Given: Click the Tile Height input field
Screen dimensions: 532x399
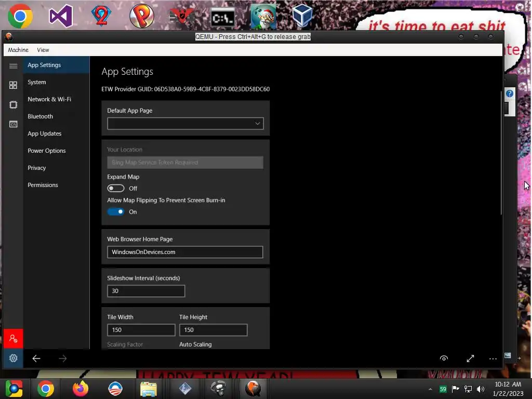Looking at the screenshot, I should click(x=214, y=330).
